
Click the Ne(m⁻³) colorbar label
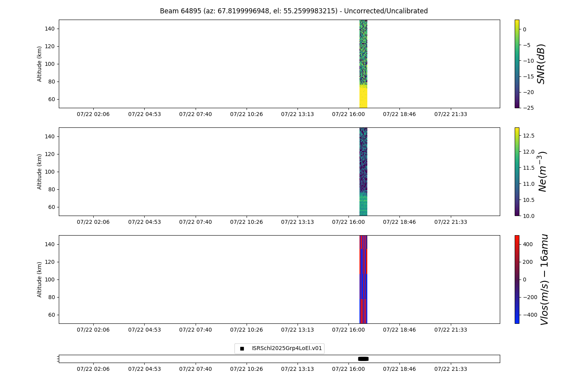(x=543, y=171)
